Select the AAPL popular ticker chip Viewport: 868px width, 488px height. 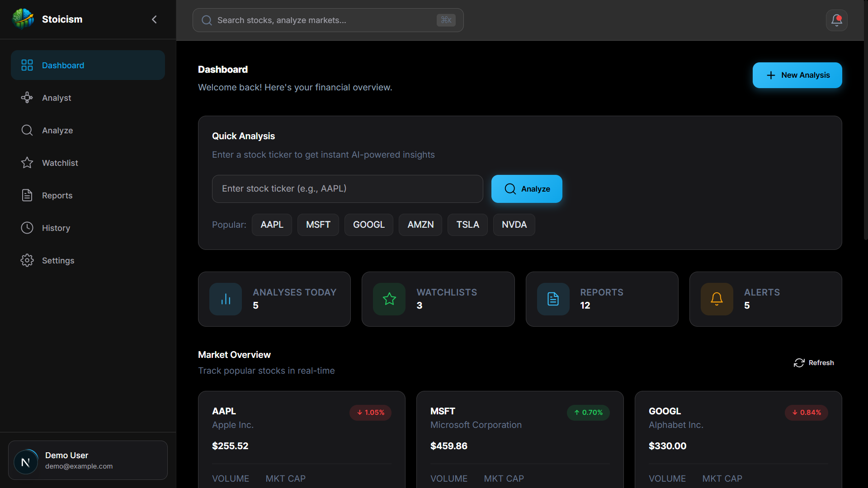click(272, 225)
